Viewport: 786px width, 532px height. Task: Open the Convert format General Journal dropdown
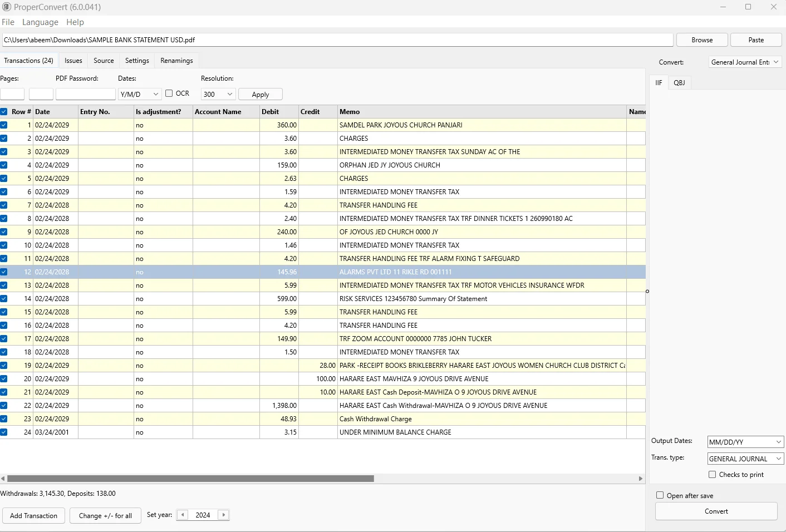[x=745, y=62]
